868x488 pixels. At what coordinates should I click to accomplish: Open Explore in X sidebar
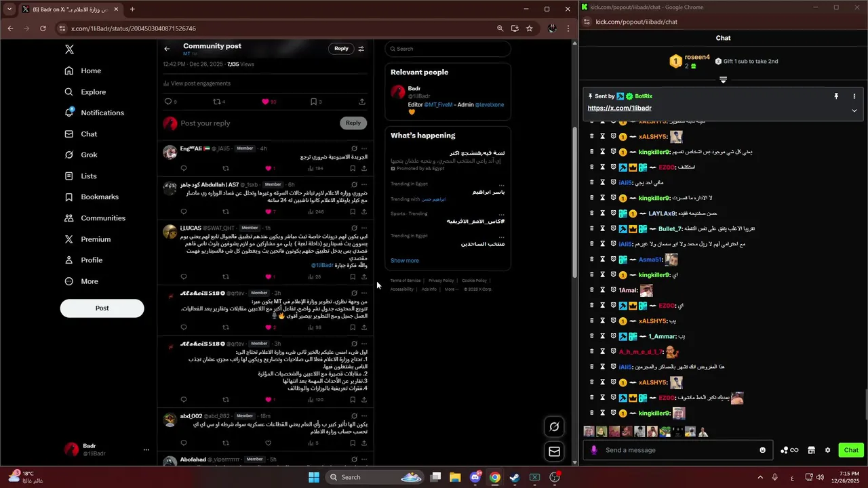click(x=85, y=91)
